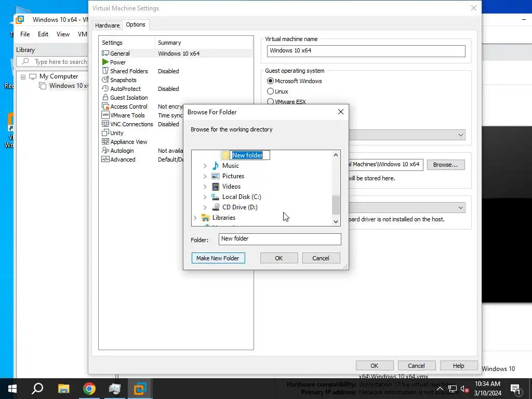Viewport: 532px width, 399px height.
Task: Show hidden tray icons chevron
Action: click(x=440, y=389)
